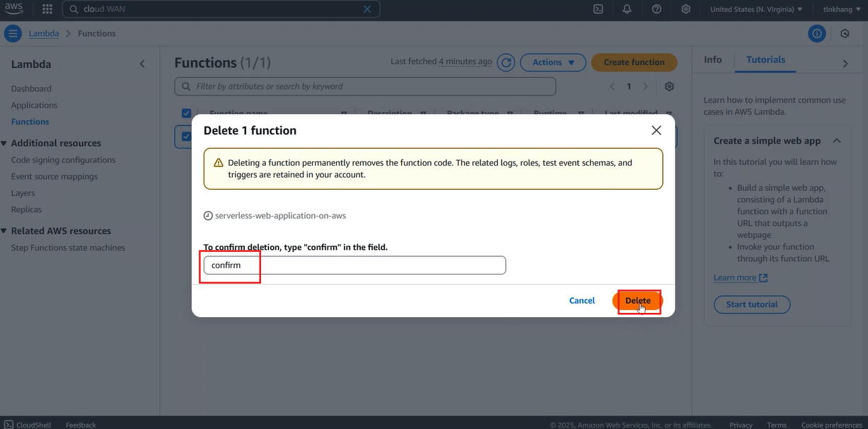Open Dashboard in Lambda navigation
The height and width of the screenshot is (429, 868).
pos(31,88)
